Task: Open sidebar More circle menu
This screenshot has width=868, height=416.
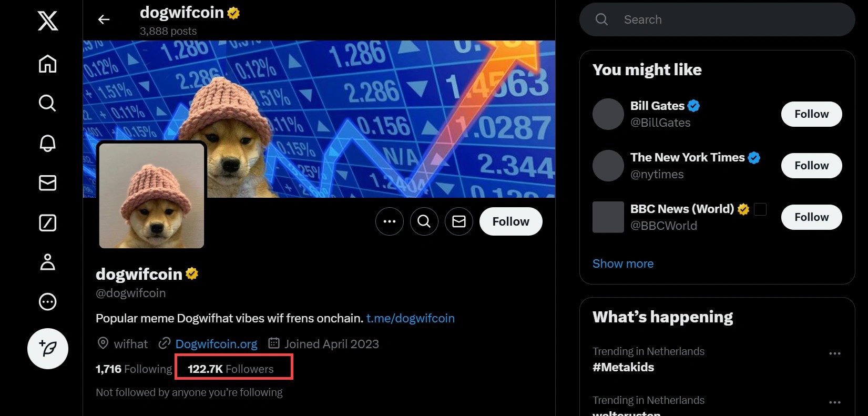Action: point(48,302)
